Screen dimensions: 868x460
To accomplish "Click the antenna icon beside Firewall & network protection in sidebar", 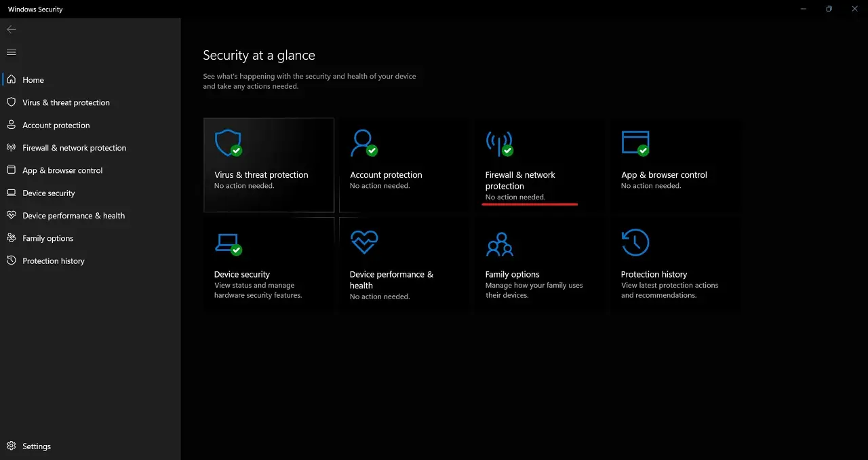I will click(x=11, y=147).
